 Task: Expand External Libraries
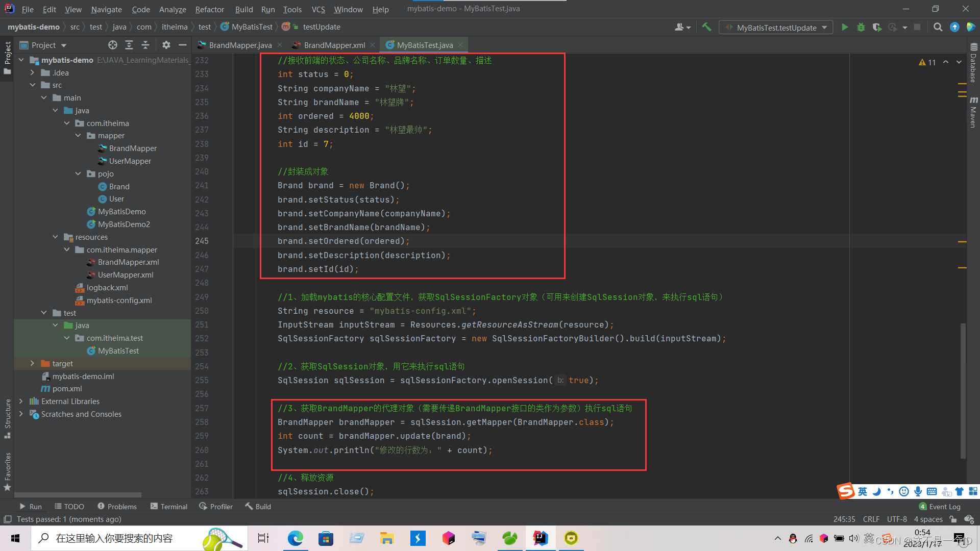click(21, 402)
